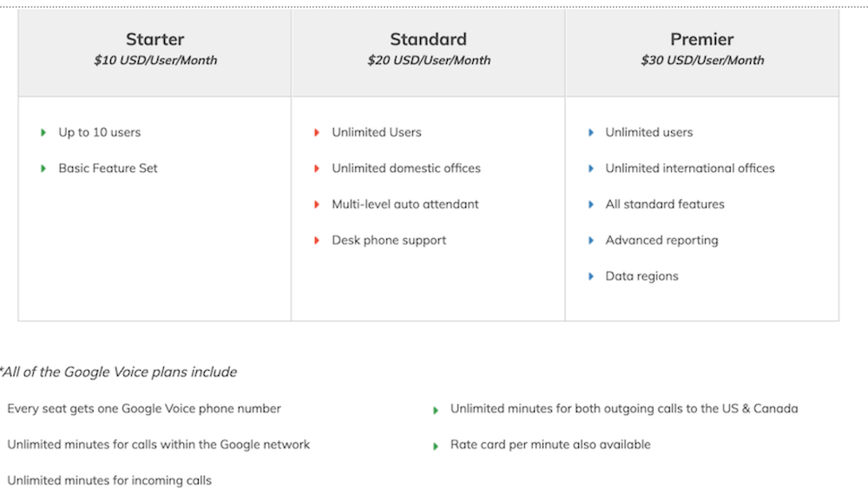Click red arrow bullet beside Desk phone support
The width and height of the screenshot is (868, 502).
317,241
